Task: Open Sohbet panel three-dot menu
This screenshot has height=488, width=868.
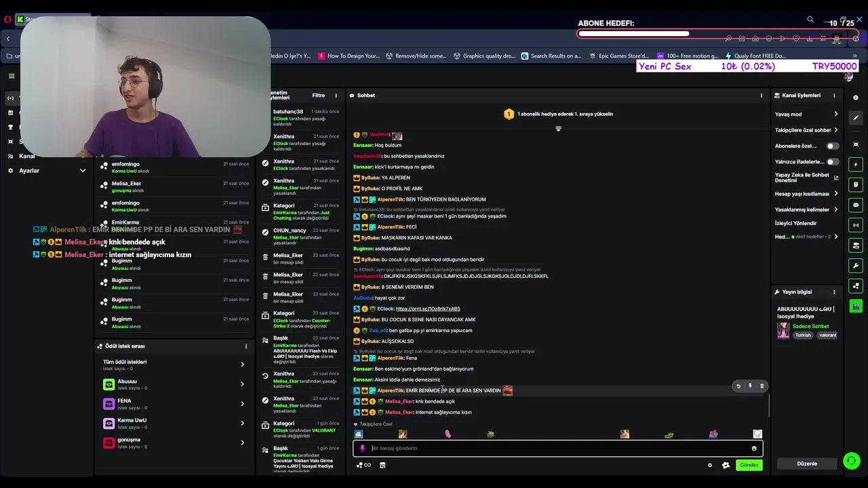Action: point(761,96)
